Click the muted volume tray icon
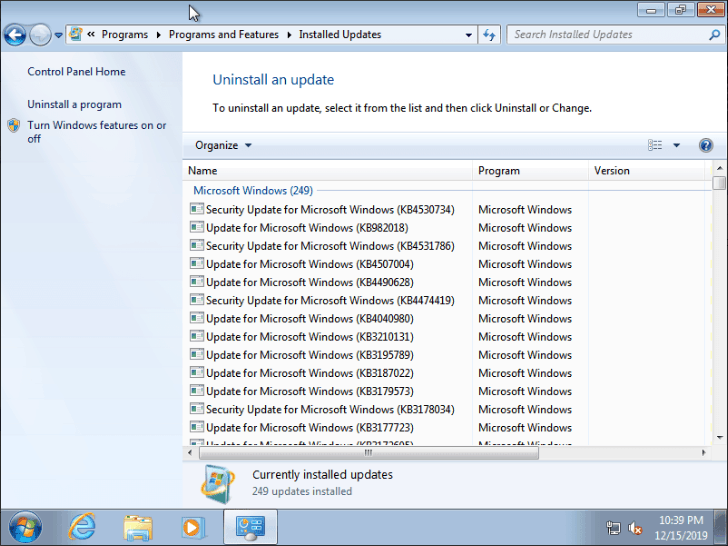 635,528
